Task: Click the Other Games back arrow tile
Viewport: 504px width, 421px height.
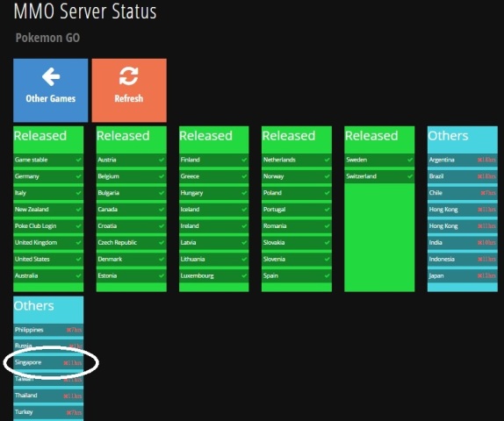Action: (x=50, y=90)
